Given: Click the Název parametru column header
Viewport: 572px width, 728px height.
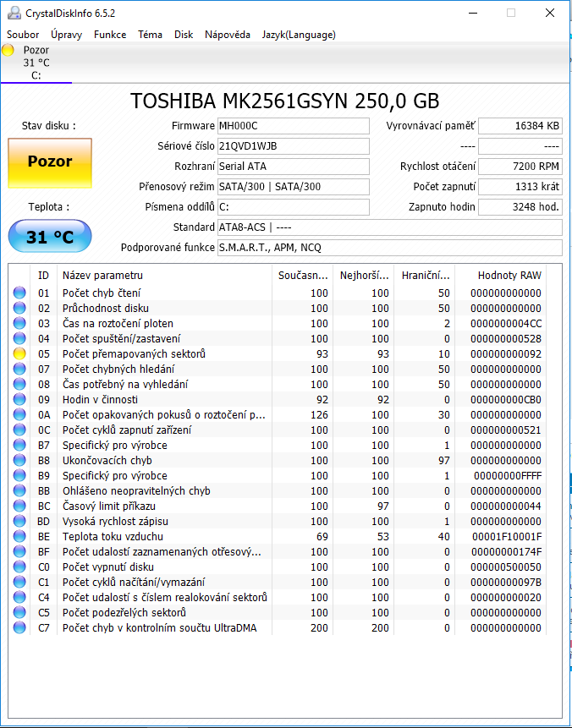Looking at the screenshot, I should (102, 275).
